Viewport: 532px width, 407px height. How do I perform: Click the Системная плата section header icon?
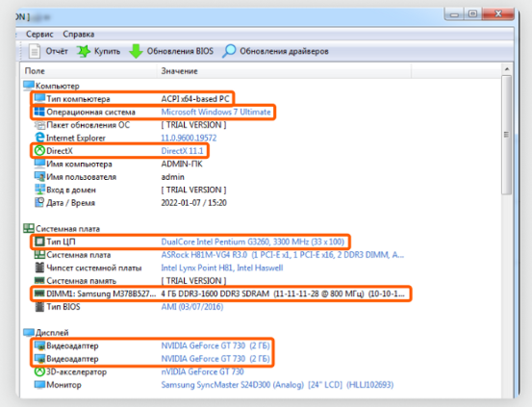coord(29,228)
